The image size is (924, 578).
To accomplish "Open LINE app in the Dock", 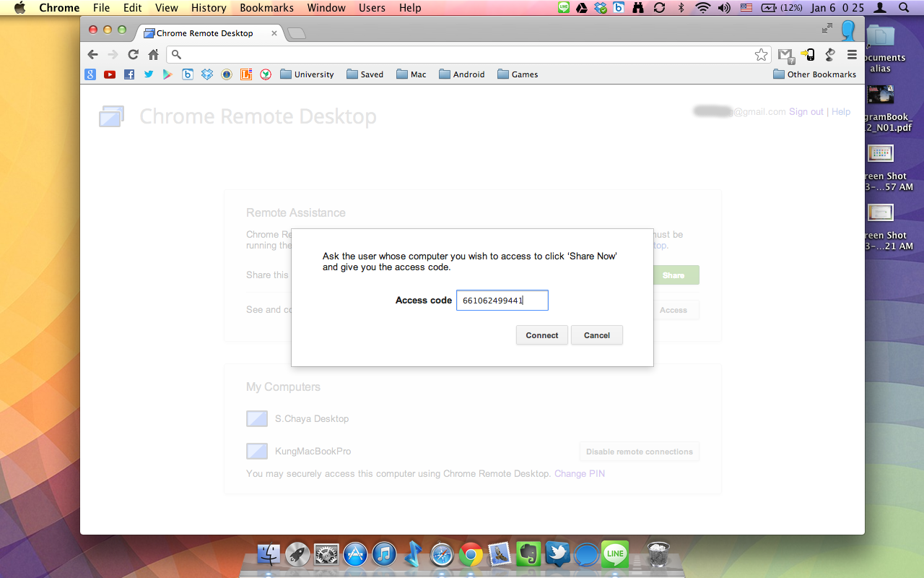I will click(x=615, y=554).
